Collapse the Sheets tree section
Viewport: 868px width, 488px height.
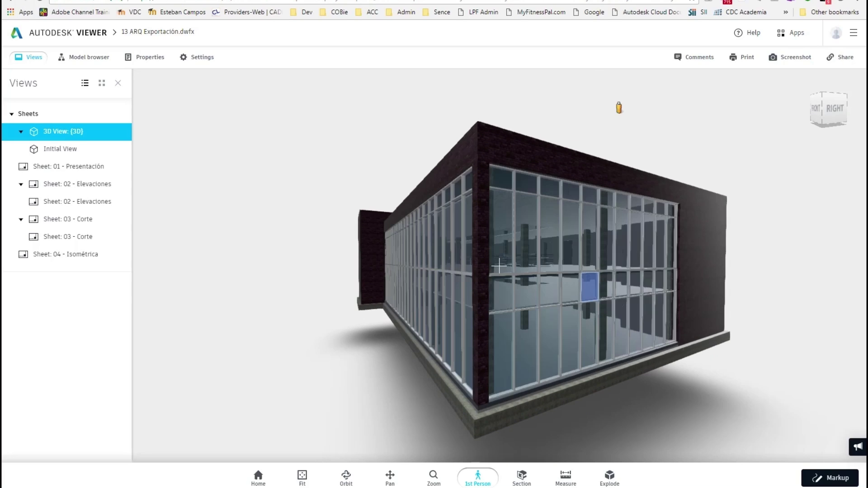[12, 114]
